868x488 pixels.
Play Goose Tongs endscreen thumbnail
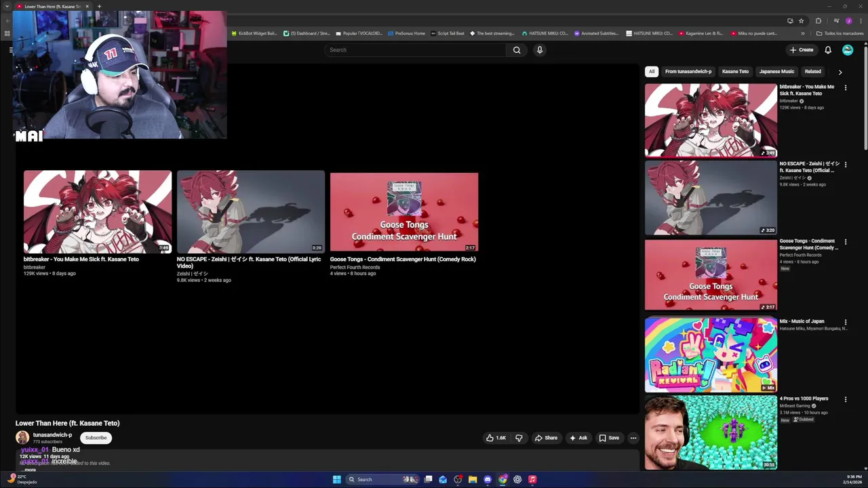pos(404,212)
